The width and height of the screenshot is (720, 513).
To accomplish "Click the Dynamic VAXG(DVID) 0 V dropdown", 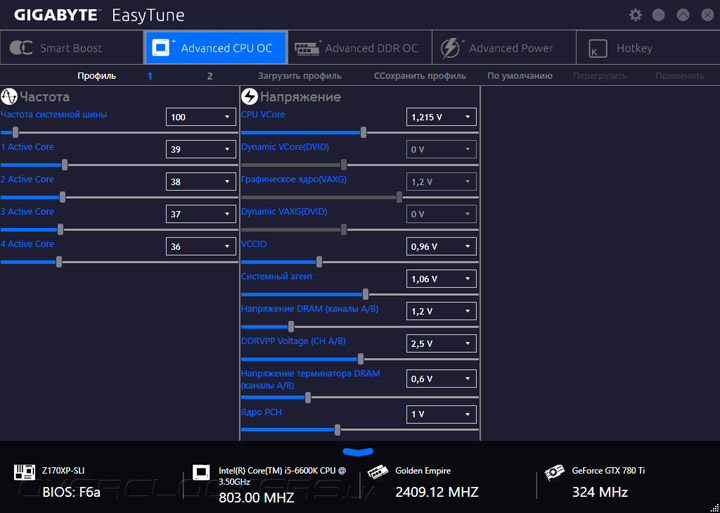I will click(x=441, y=214).
